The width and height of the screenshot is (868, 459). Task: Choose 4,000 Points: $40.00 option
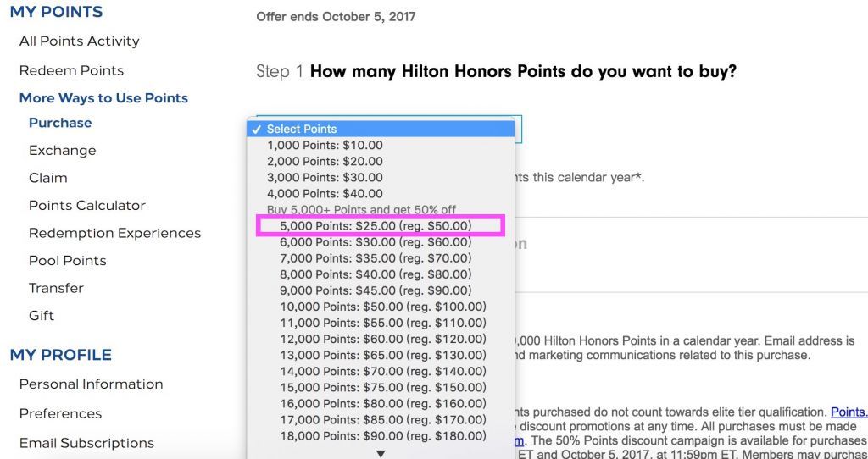(381, 194)
